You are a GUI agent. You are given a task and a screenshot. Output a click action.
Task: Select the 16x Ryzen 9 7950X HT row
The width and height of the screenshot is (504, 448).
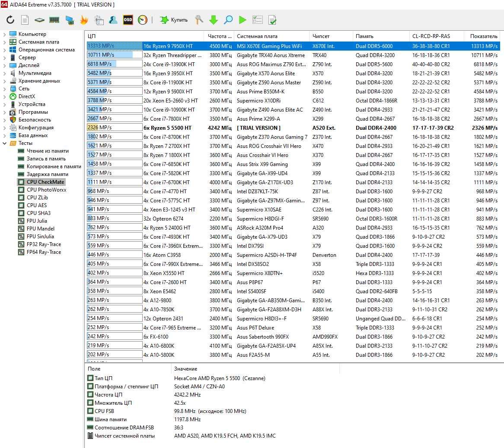coord(293,46)
